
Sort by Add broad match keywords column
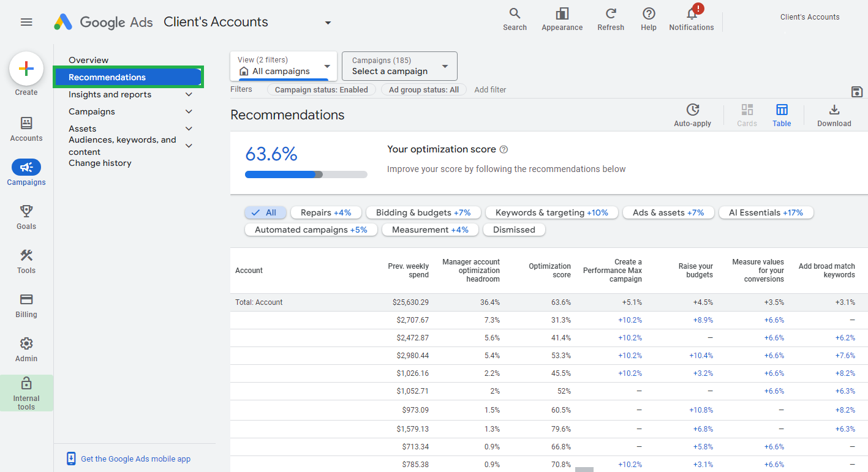point(826,271)
